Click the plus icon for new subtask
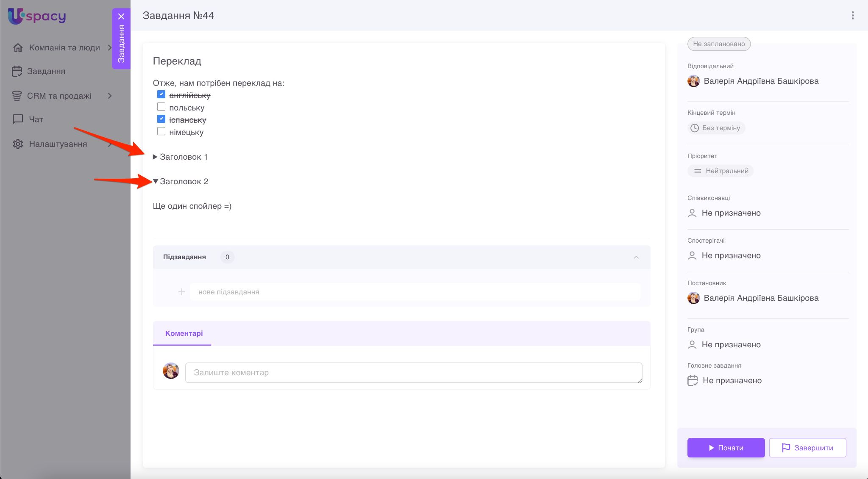The height and width of the screenshot is (479, 868). pos(181,292)
